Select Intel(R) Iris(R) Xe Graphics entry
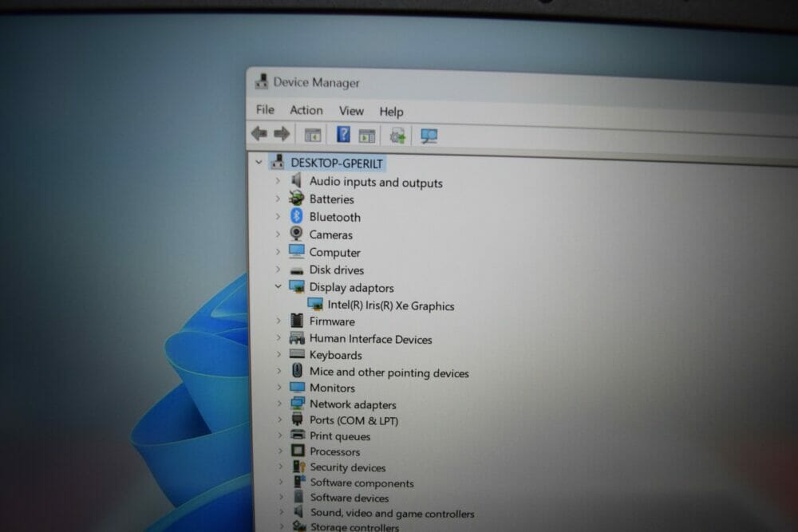The width and height of the screenshot is (798, 532). click(391, 305)
